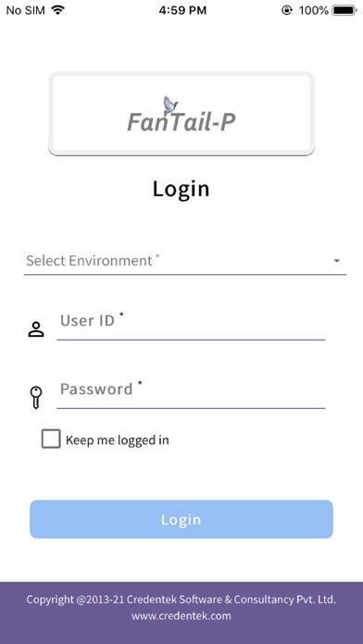Focus the Password input field

tap(191, 393)
